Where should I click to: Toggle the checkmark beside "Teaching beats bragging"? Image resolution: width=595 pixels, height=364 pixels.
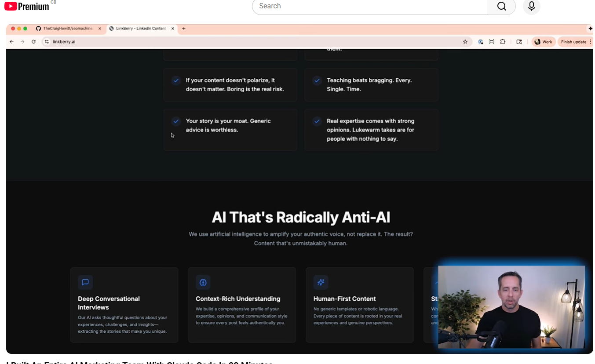click(x=317, y=80)
